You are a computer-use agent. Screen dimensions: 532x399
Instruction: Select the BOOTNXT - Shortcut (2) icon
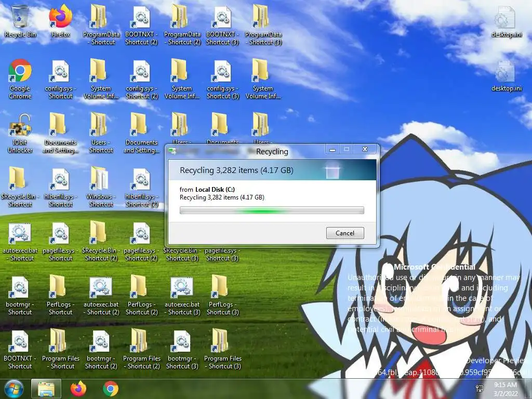coord(141,25)
